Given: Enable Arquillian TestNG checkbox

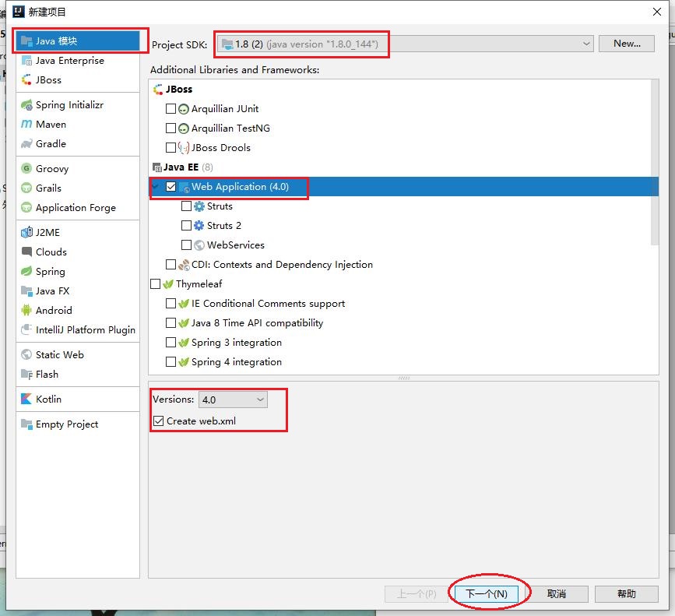Looking at the screenshot, I should 171,128.
